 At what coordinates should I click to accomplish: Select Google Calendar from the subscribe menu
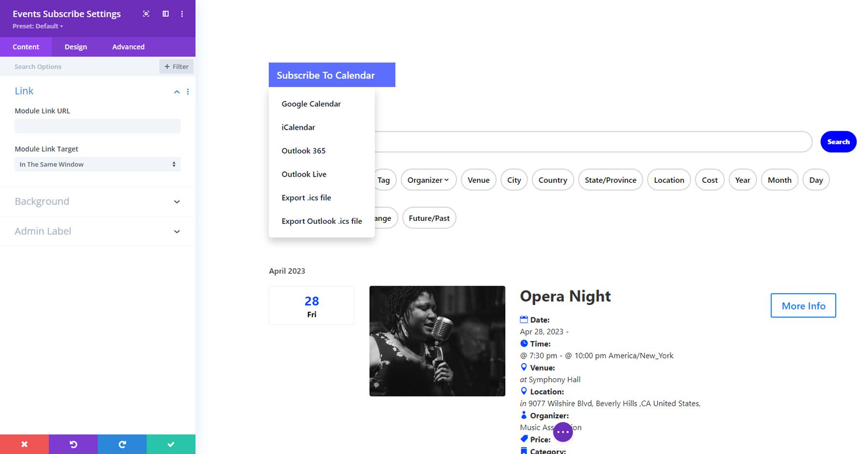[x=311, y=104]
